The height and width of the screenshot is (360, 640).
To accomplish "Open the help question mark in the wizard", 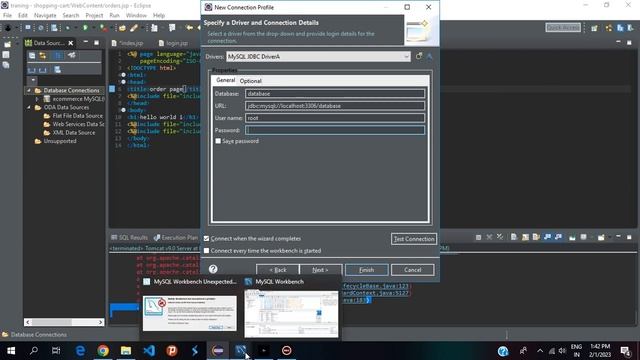I will coord(213,269).
